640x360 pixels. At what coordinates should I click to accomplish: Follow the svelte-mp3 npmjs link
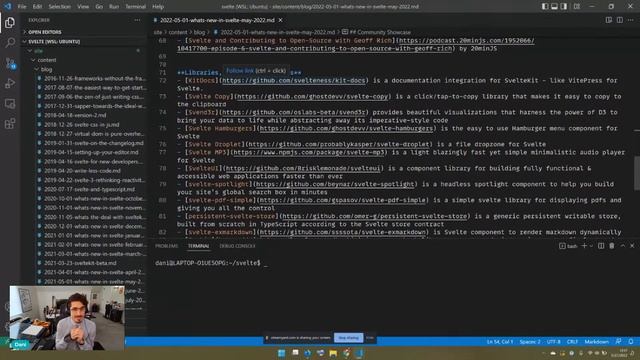tap(309, 152)
